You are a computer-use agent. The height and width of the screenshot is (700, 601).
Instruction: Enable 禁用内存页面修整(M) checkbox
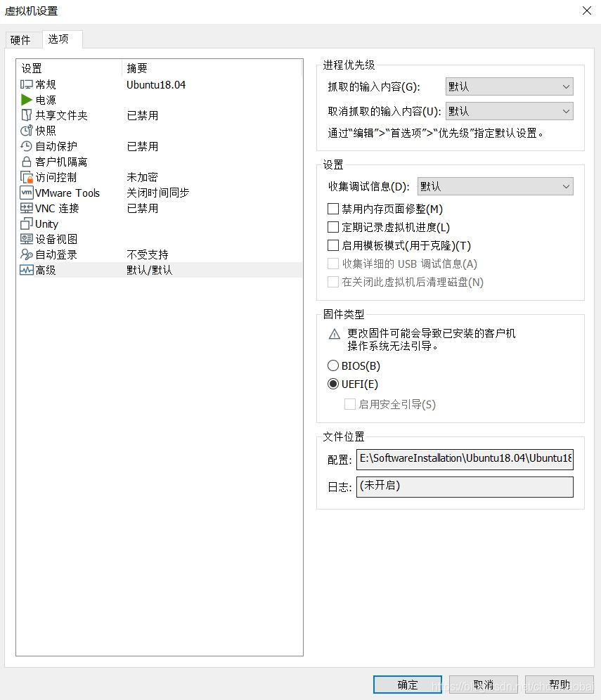(333, 209)
